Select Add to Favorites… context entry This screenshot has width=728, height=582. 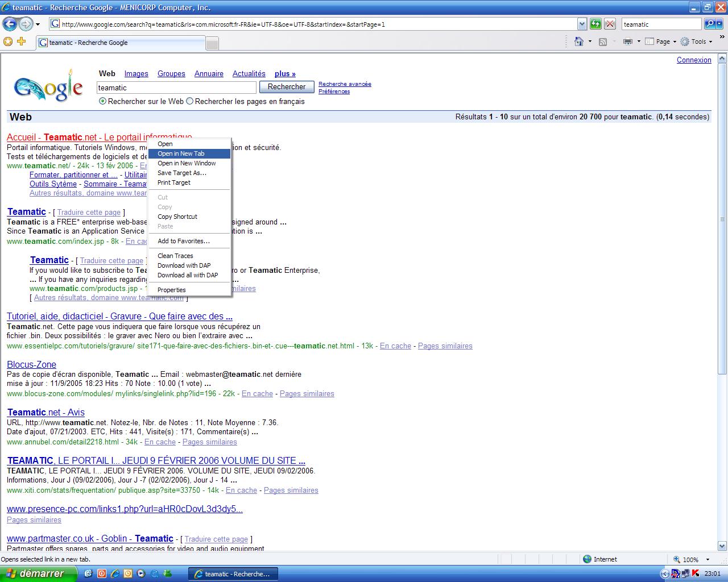click(189, 241)
